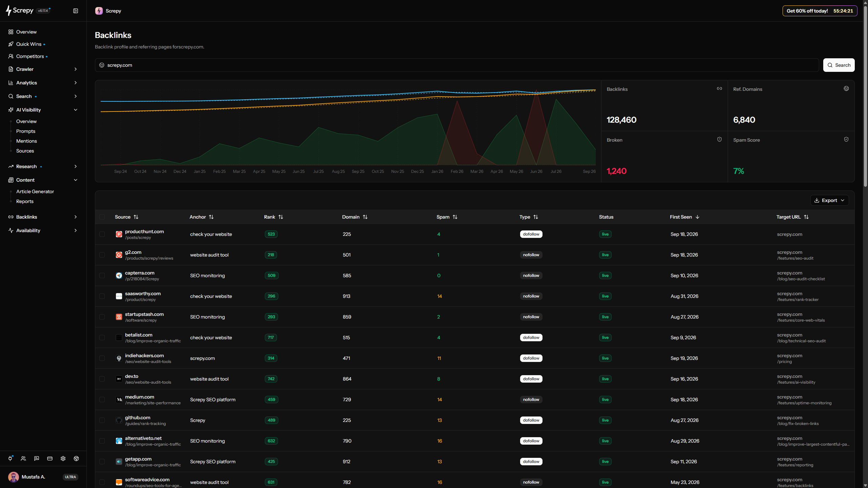Open messages chat icon in bottom bar
This screenshot has height=488, width=868.
37,459
